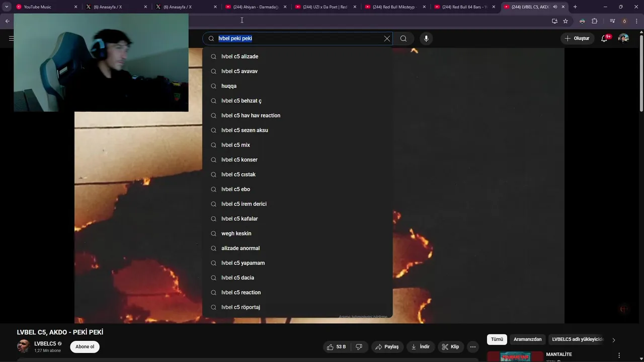Click the install app icon in address bar
Image resolution: width=644 pixels, height=362 pixels.
[554, 21]
